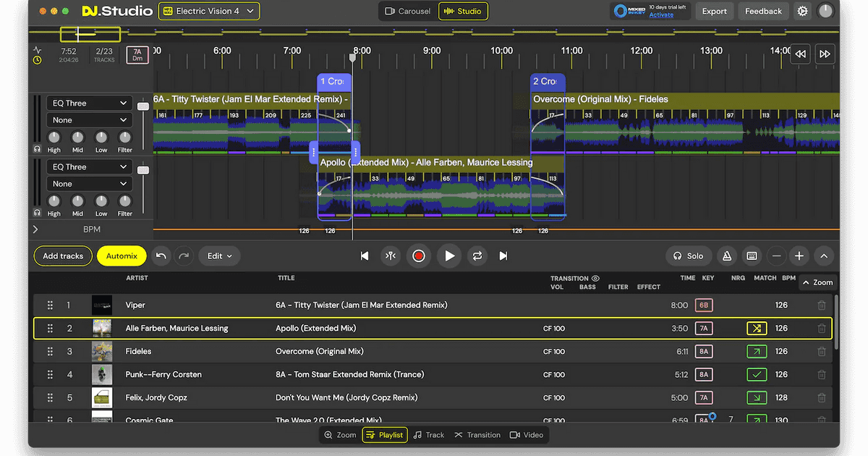Skip to the previous track
868x456 pixels.
365,256
